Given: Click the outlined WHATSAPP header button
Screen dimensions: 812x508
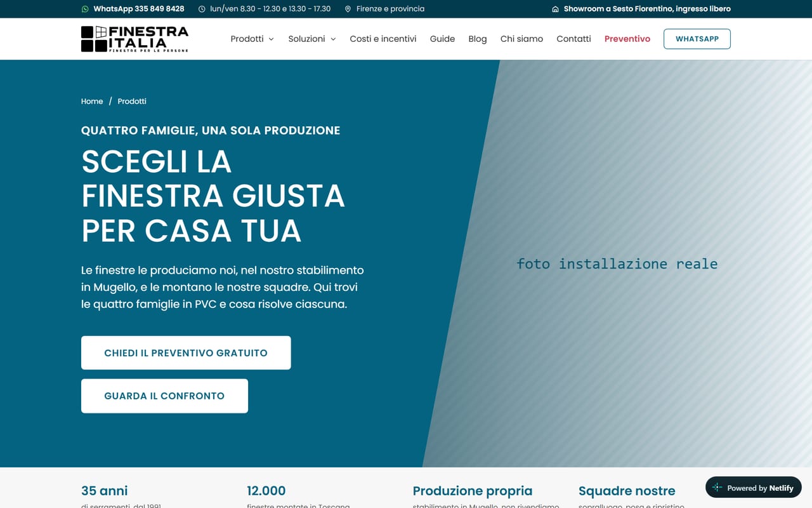Looking at the screenshot, I should [x=697, y=39].
